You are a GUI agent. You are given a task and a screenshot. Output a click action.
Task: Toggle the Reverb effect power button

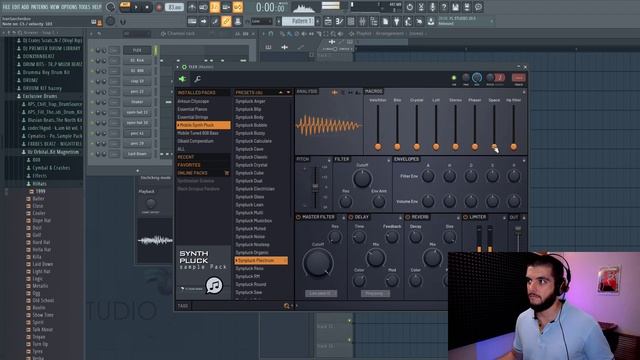pyautogui.click(x=407, y=217)
